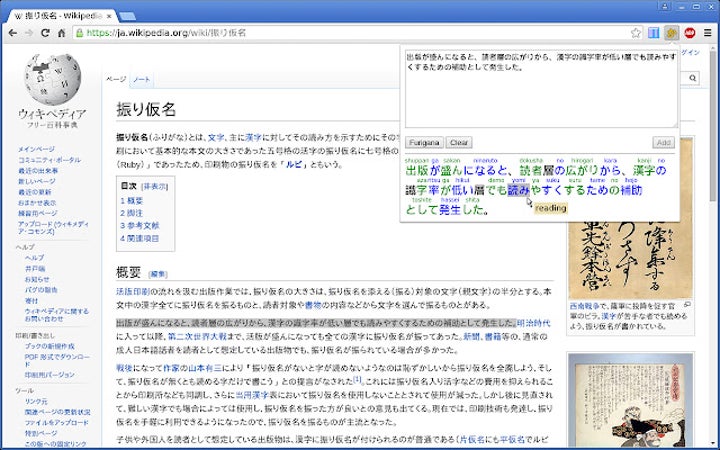Click the red Adblock extension icon

tap(690, 32)
